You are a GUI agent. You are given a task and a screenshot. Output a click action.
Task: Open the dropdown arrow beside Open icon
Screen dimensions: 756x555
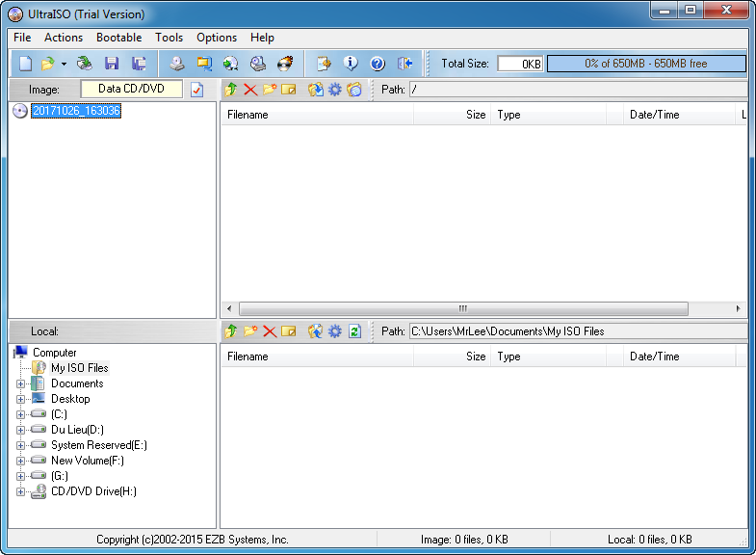pos(64,65)
